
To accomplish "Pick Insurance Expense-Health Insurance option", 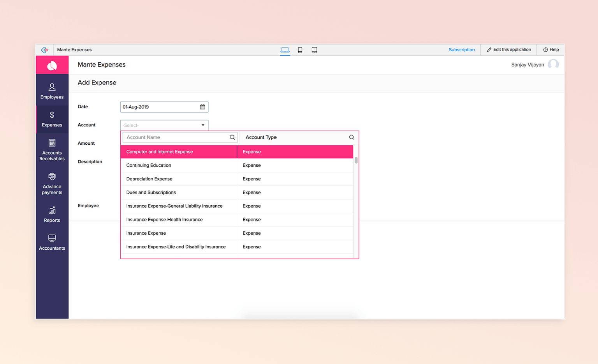I will [164, 220].
